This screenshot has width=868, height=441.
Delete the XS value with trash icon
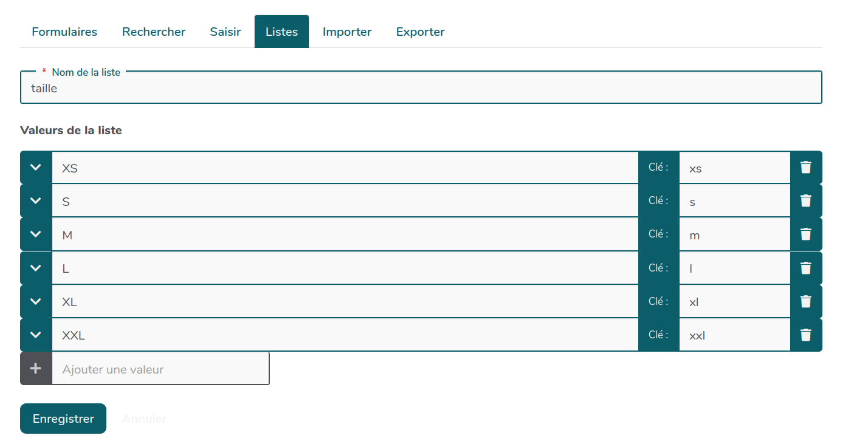[x=805, y=168]
